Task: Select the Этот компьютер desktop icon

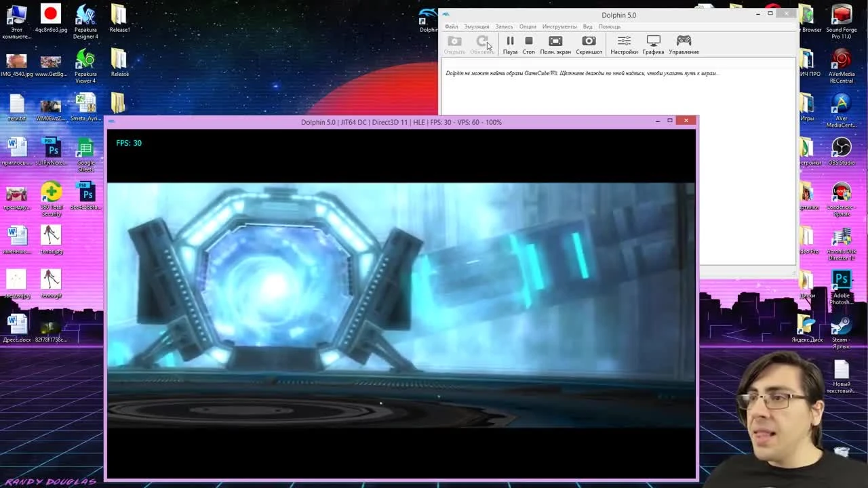Action: 16,22
